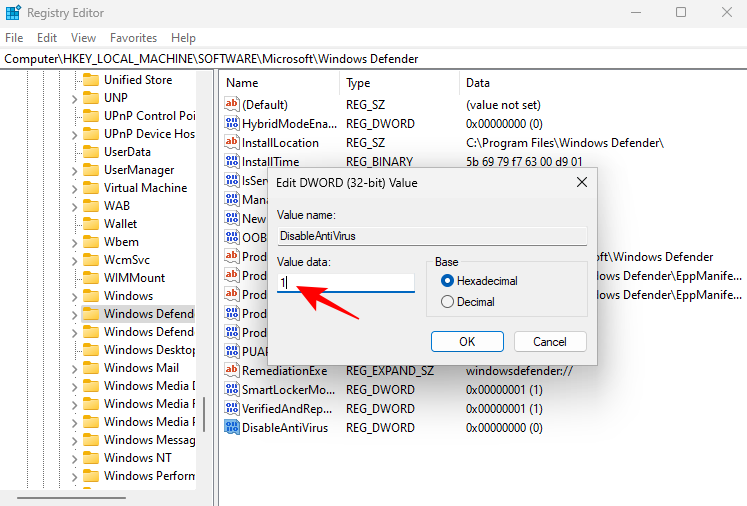Expand the Wbem registry key
This screenshot has height=506, width=747.
point(74,242)
